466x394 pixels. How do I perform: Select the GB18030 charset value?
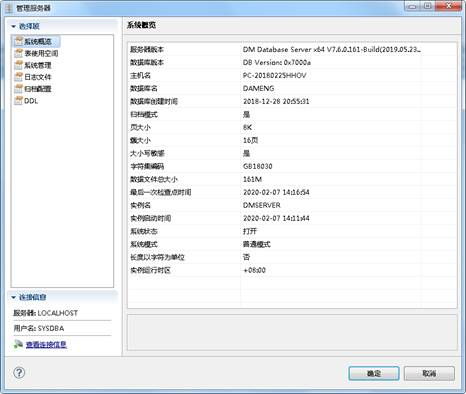tap(257, 167)
